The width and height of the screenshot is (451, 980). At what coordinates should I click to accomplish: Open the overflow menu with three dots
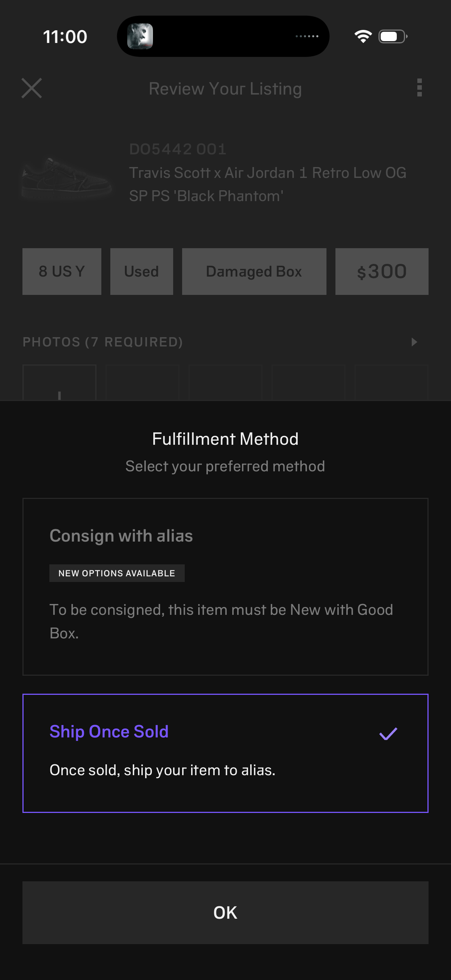tap(420, 88)
